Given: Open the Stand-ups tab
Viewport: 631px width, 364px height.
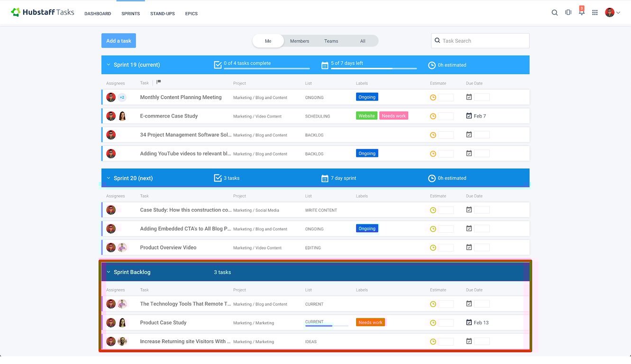Looking at the screenshot, I should pyautogui.click(x=162, y=14).
